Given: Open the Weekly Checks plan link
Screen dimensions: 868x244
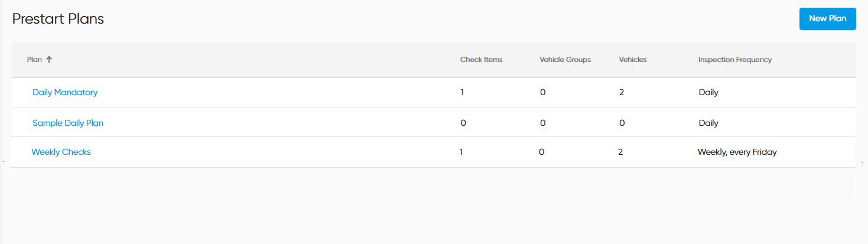Looking at the screenshot, I should point(61,152).
